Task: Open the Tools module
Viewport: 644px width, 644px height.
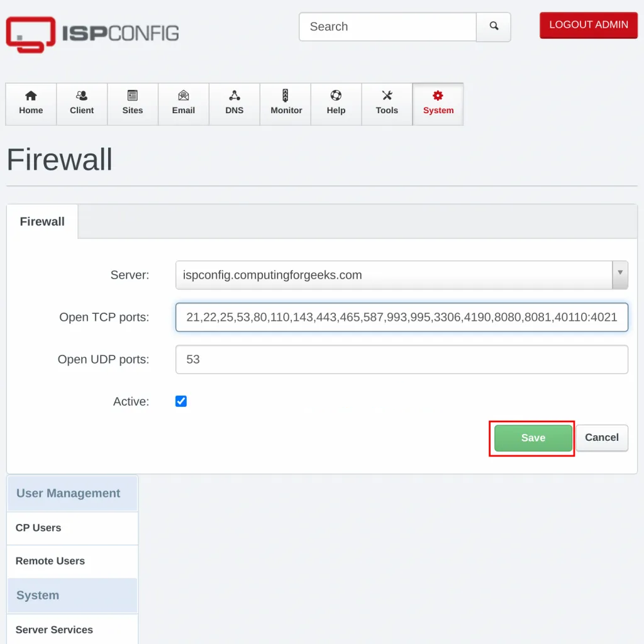Action: [x=387, y=104]
